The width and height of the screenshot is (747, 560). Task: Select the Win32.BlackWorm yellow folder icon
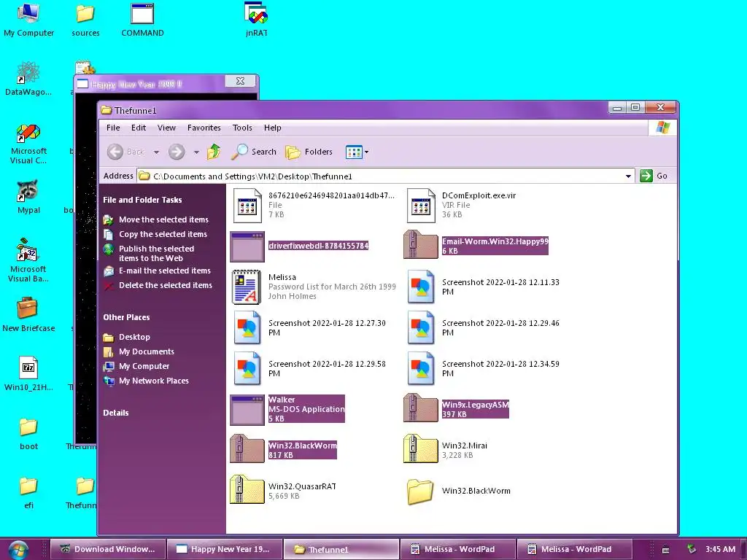[420, 491]
